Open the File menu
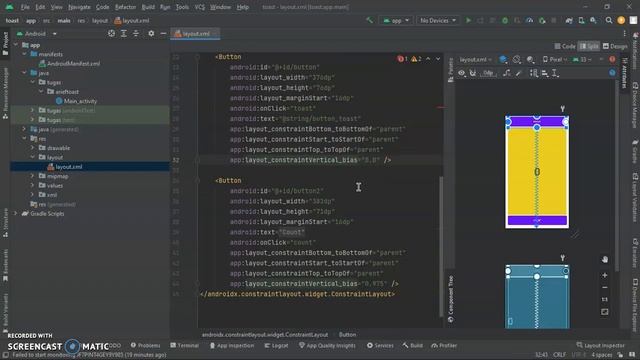This screenshot has height=360, width=640. coord(25,7)
